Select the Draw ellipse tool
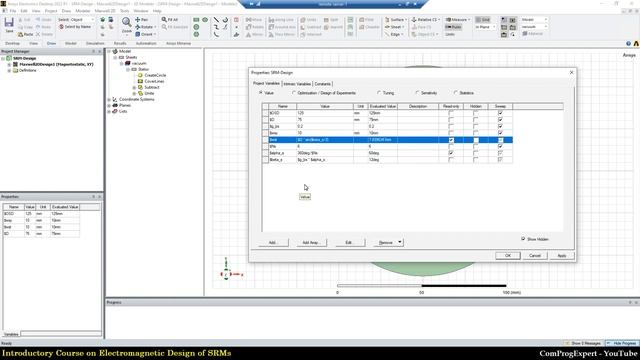 [205, 20]
